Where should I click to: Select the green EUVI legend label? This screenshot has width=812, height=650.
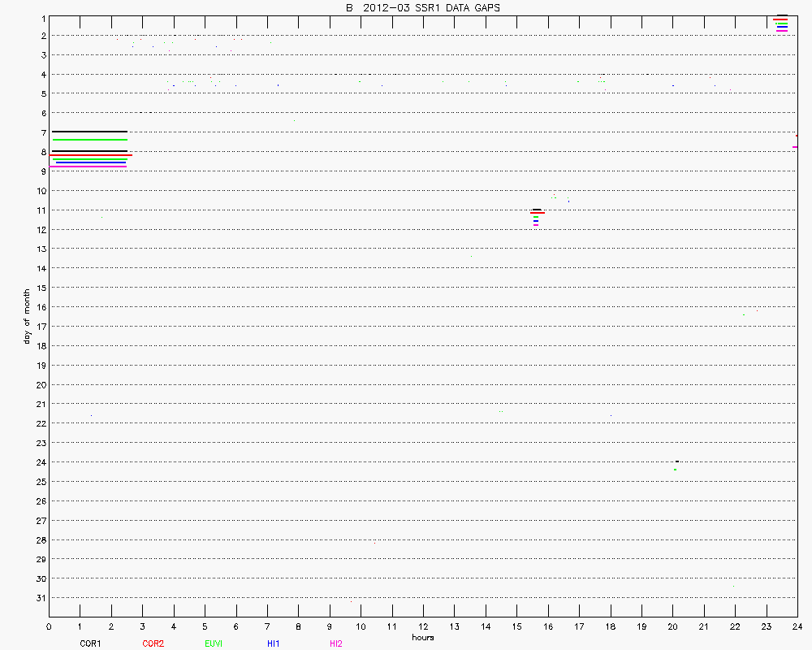pos(214,643)
